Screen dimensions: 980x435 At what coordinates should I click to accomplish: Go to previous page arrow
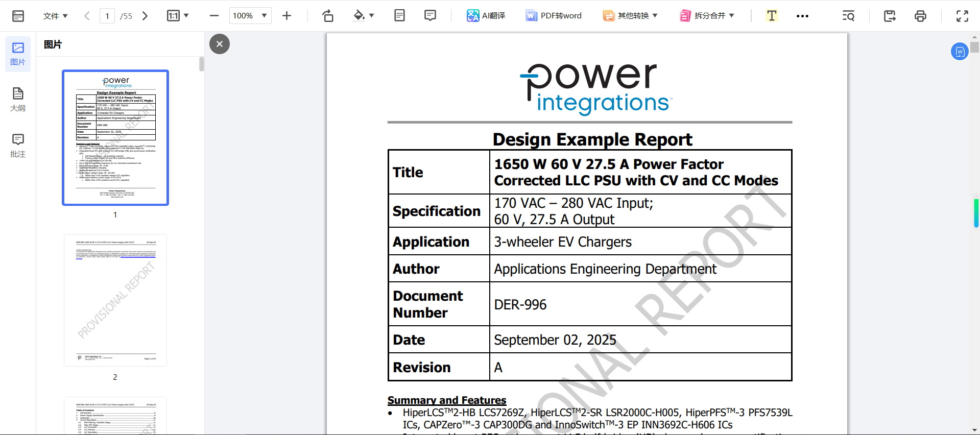coord(87,16)
